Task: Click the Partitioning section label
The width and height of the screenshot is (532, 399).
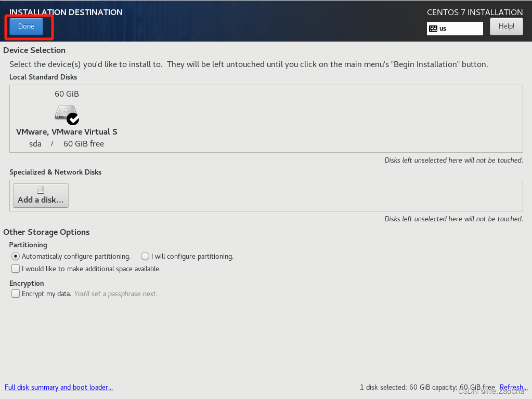Action: [x=28, y=245]
